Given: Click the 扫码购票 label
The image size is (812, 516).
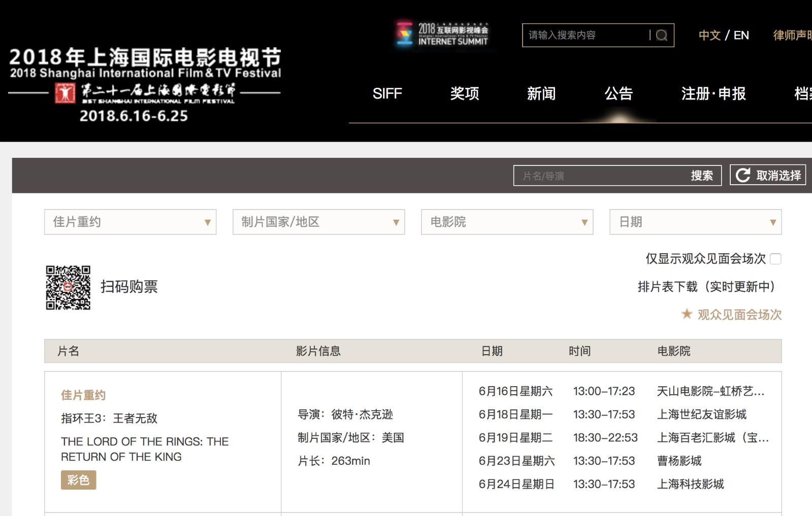Looking at the screenshot, I should (129, 287).
